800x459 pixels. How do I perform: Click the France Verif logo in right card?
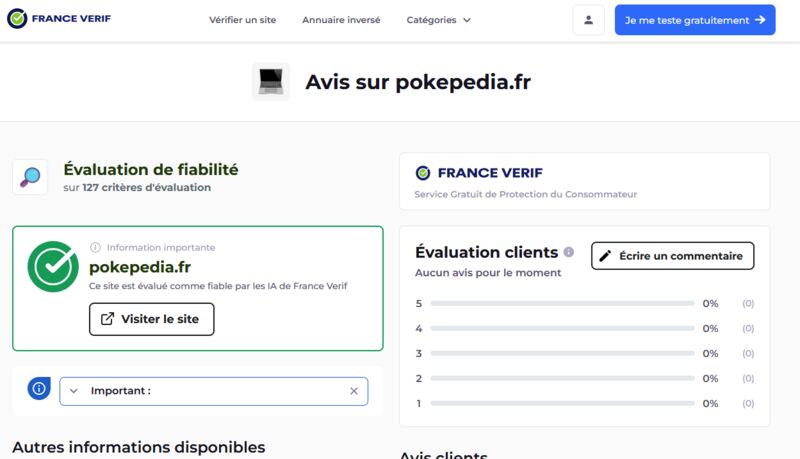pos(479,173)
